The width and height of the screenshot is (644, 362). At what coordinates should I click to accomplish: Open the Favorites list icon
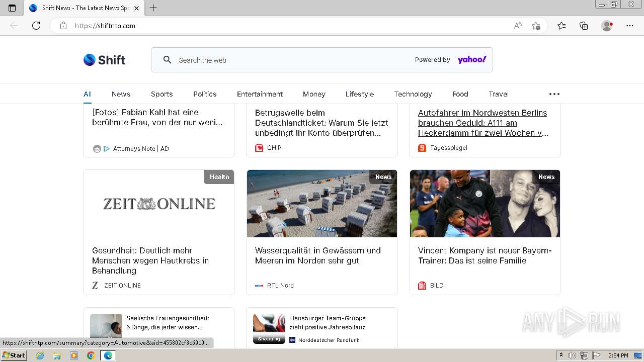coord(561,26)
